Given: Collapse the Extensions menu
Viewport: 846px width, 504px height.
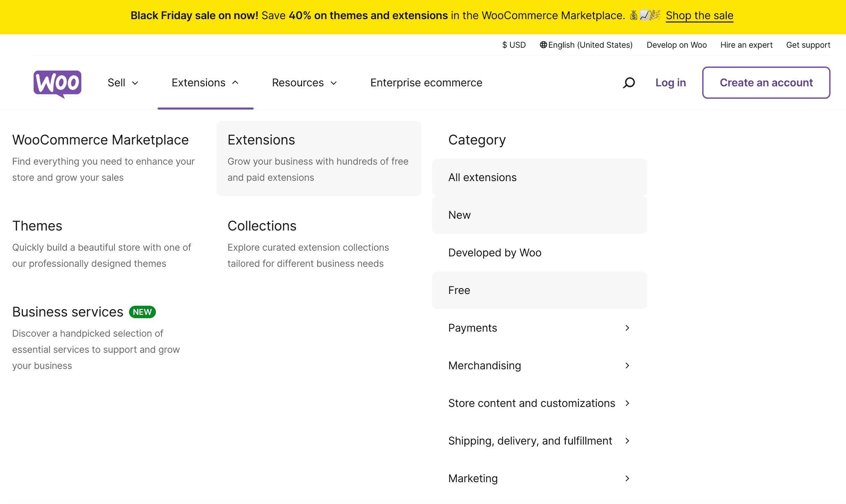Looking at the screenshot, I should click(x=205, y=83).
